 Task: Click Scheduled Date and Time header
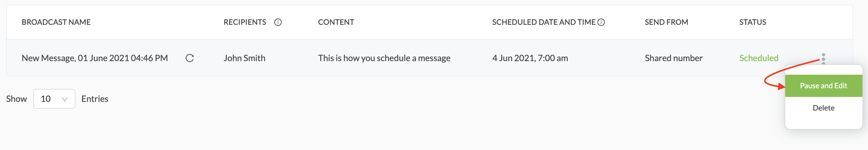tap(544, 22)
